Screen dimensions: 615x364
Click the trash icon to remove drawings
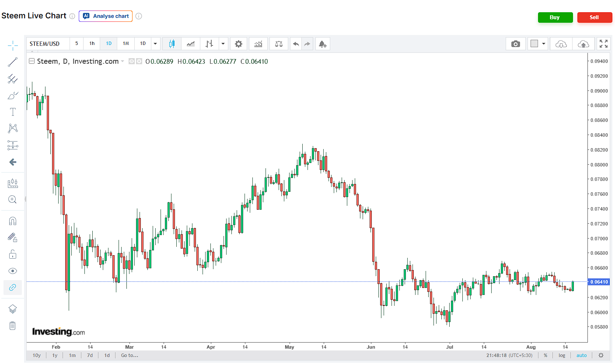13,326
